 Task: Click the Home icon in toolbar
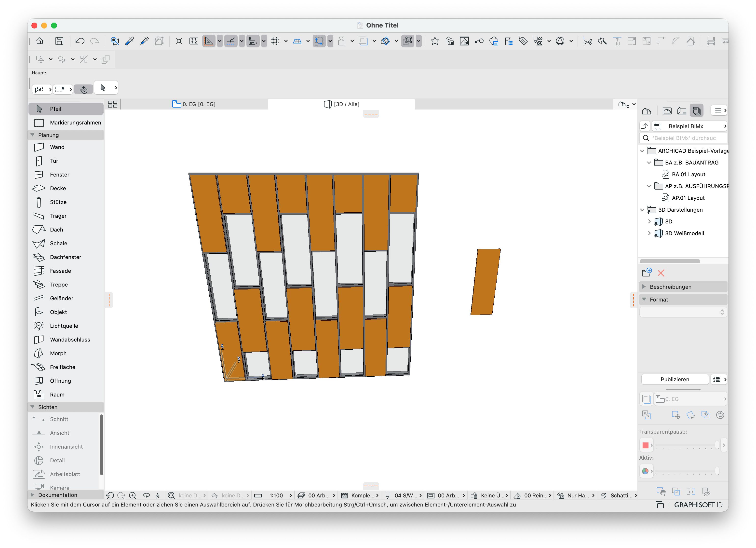pyautogui.click(x=40, y=41)
